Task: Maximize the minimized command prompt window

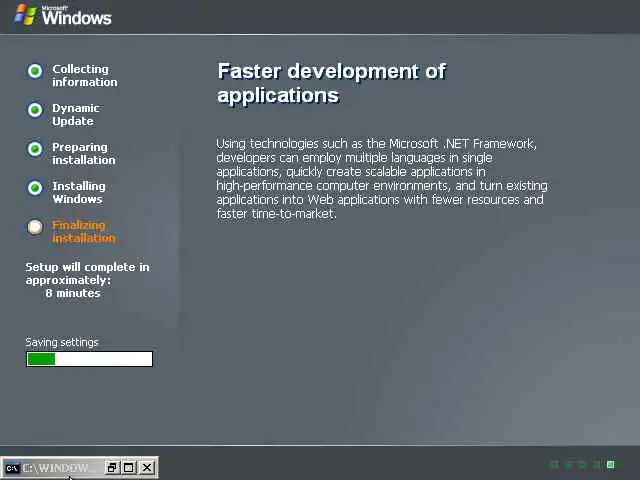Action: [x=129, y=468]
